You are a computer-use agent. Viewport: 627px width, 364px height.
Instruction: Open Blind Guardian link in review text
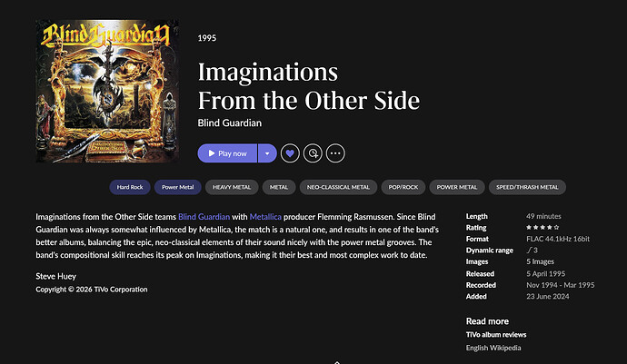pyautogui.click(x=204, y=217)
